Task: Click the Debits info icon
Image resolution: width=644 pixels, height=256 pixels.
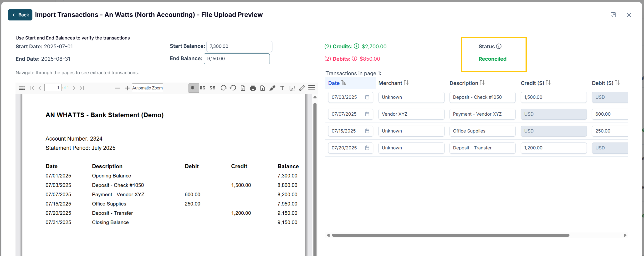Action: tap(354, 59)
